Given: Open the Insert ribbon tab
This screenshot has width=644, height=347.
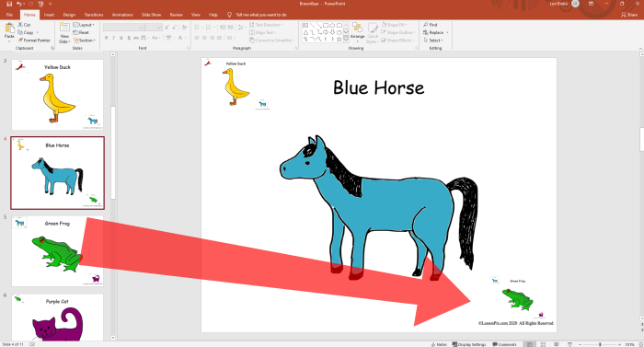Looking at the screenshot, I should [x=49, y=15].
